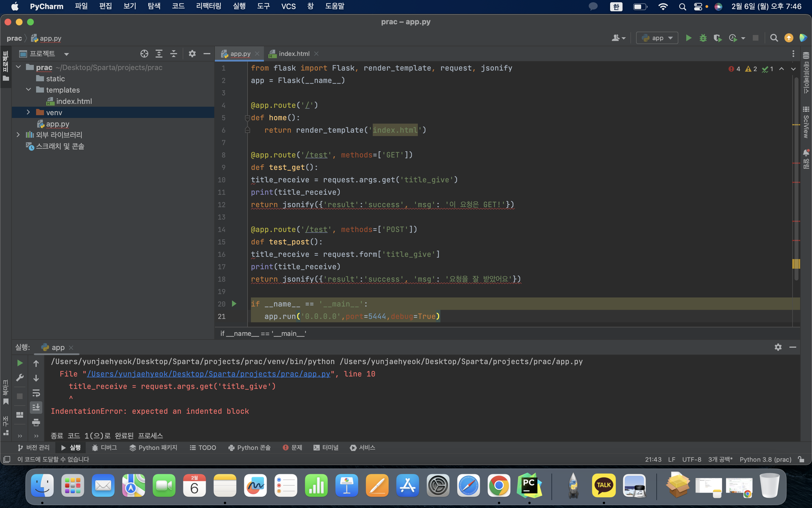Collapse the templates folder
Viewport: 812px width, 508px height.
[x=28, y=90]
